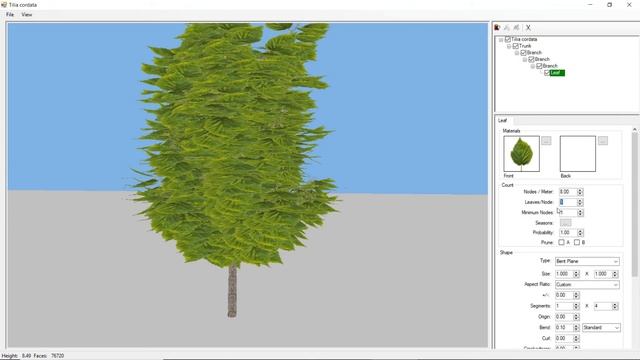
Task: Browse for the Front material texture
Action: 546,141
